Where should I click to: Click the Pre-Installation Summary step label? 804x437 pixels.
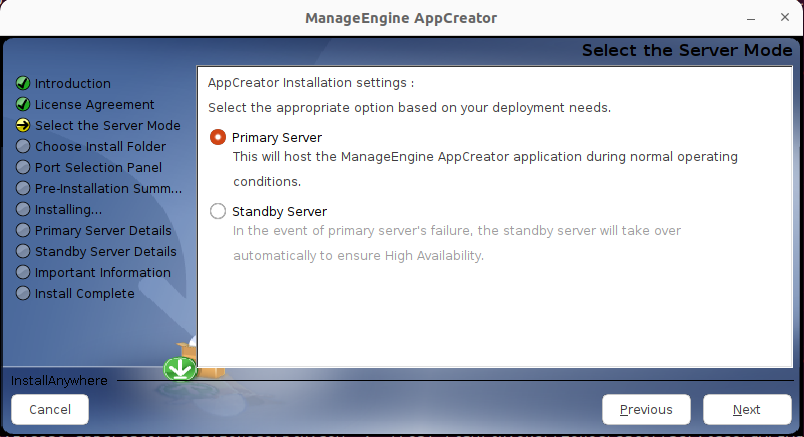point(108,188)
